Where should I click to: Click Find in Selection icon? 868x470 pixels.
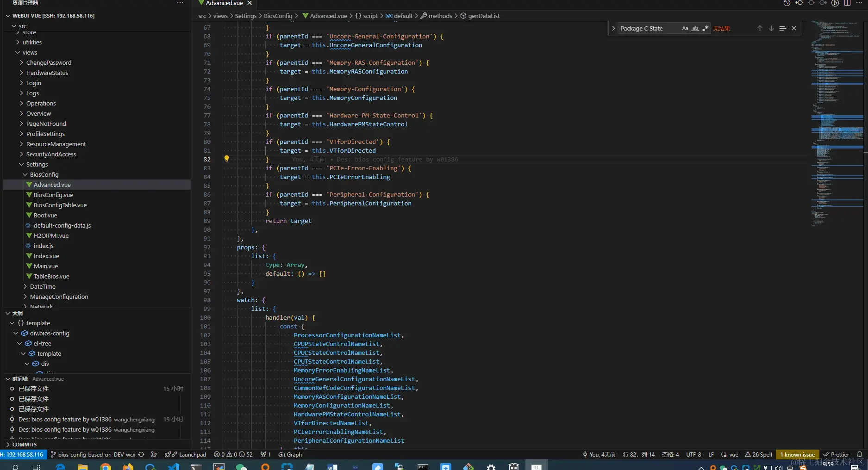click(x=782, y=28)
